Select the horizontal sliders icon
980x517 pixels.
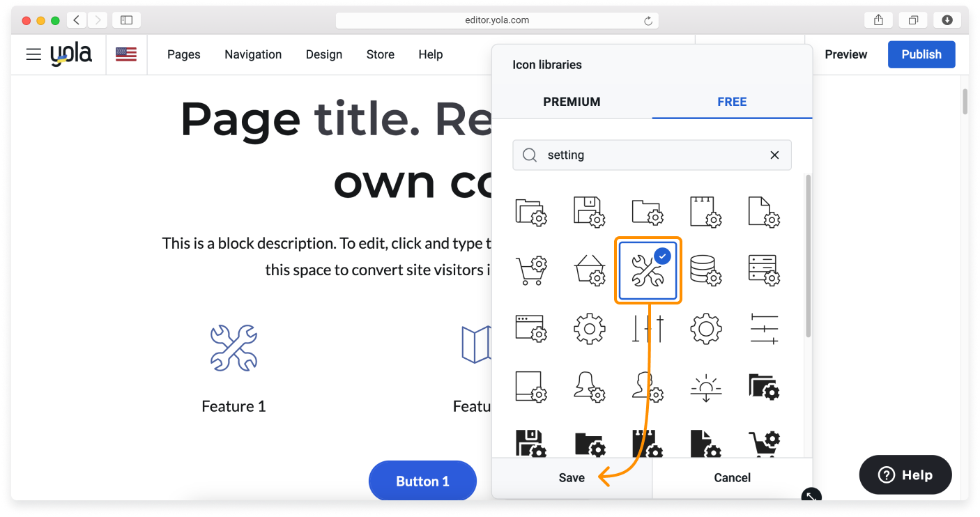point(764,328)
